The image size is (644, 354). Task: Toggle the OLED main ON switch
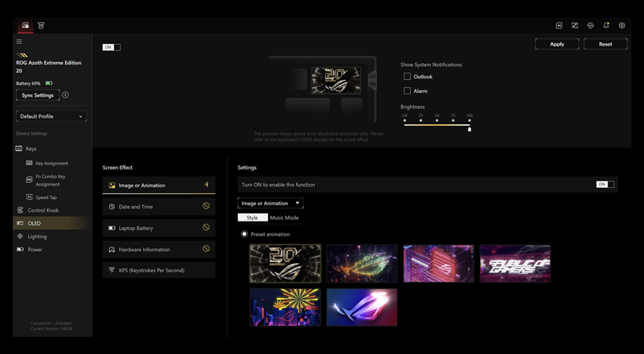pyautogui.click(x=111, y=47)
